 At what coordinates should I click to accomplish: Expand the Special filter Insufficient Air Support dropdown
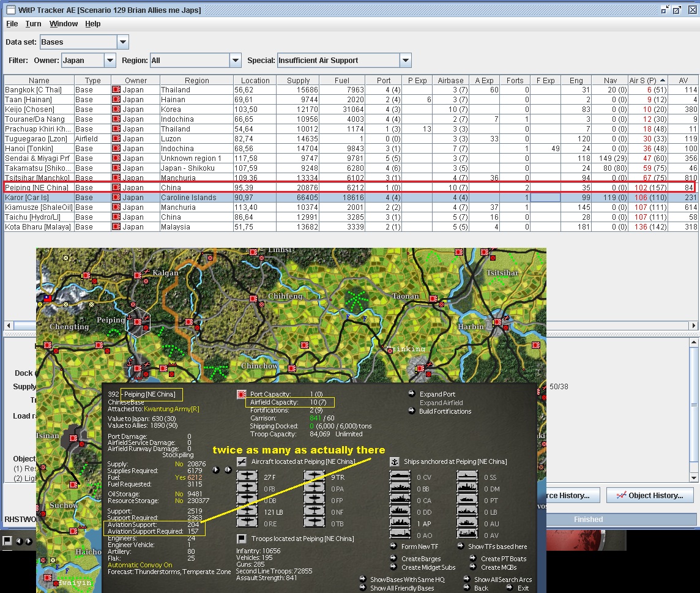405,61
